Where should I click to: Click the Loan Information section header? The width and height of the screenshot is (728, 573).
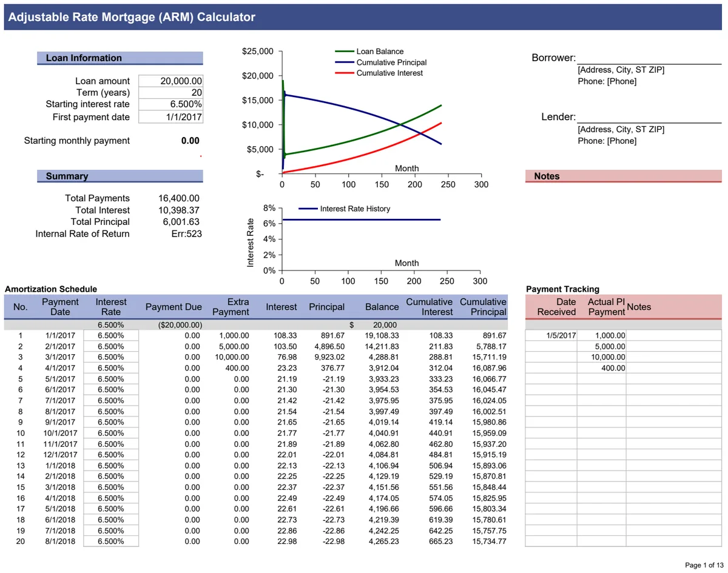120,58
